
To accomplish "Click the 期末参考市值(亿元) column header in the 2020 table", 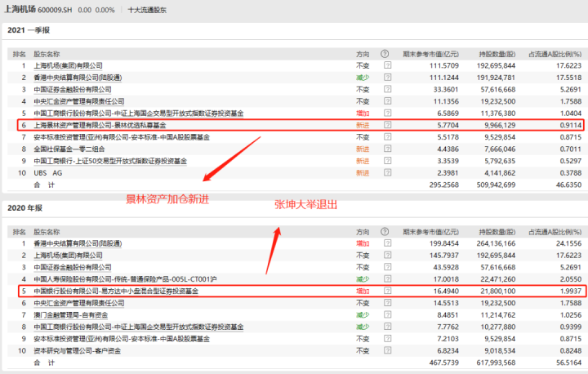I will point(430,232).
